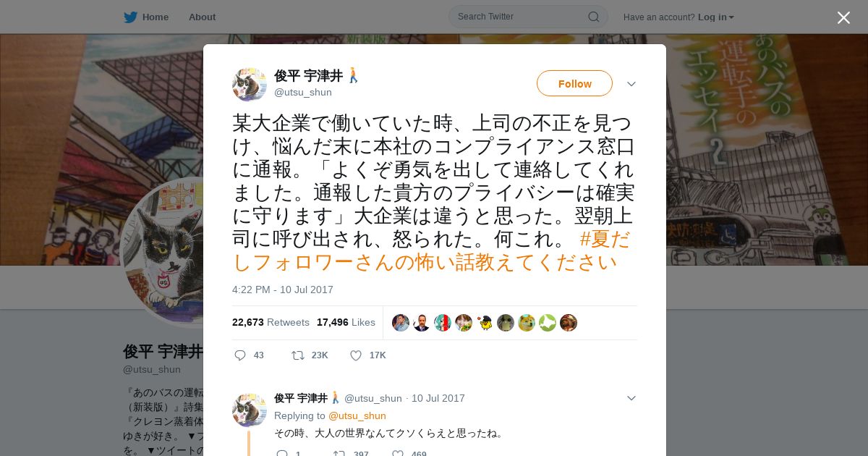This screenshot has width=868, height=456.
Task: Click the reply icon on the reply tweet
Action: 282,454
